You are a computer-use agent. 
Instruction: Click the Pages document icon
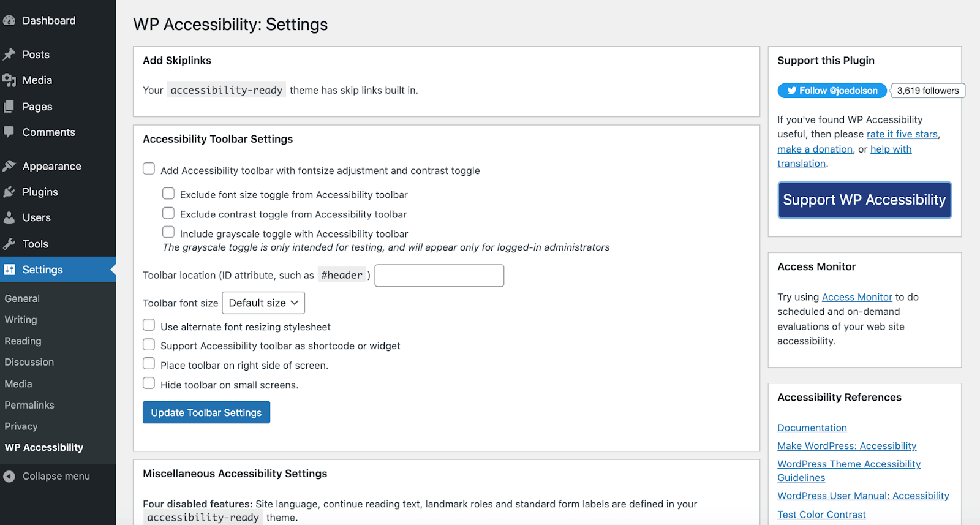pos(9,107)
